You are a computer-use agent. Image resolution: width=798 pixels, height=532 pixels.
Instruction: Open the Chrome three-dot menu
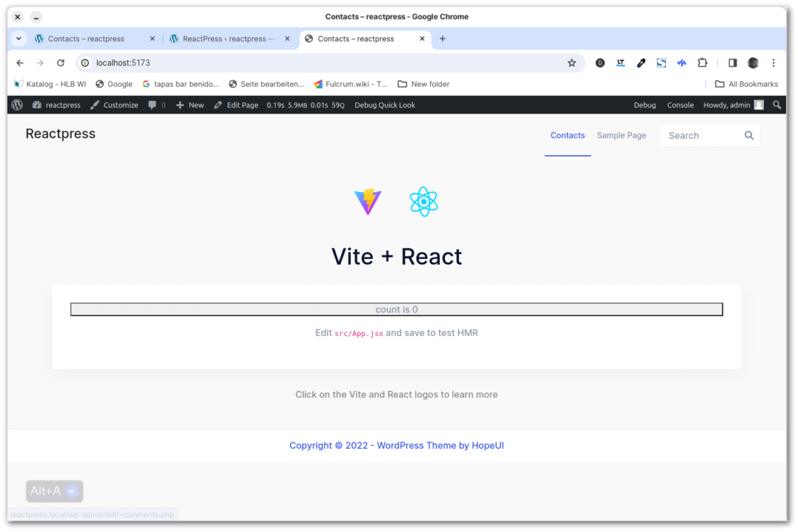(773, 63)
